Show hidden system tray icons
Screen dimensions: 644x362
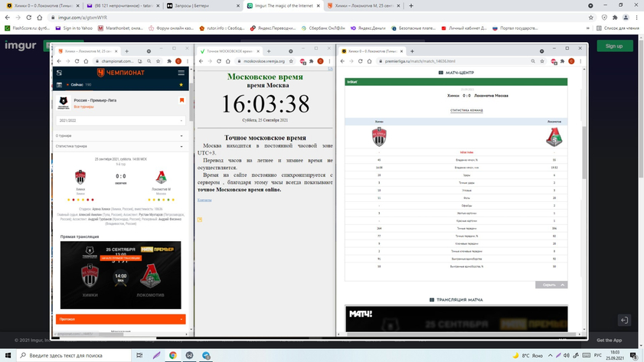pos(551,355)
